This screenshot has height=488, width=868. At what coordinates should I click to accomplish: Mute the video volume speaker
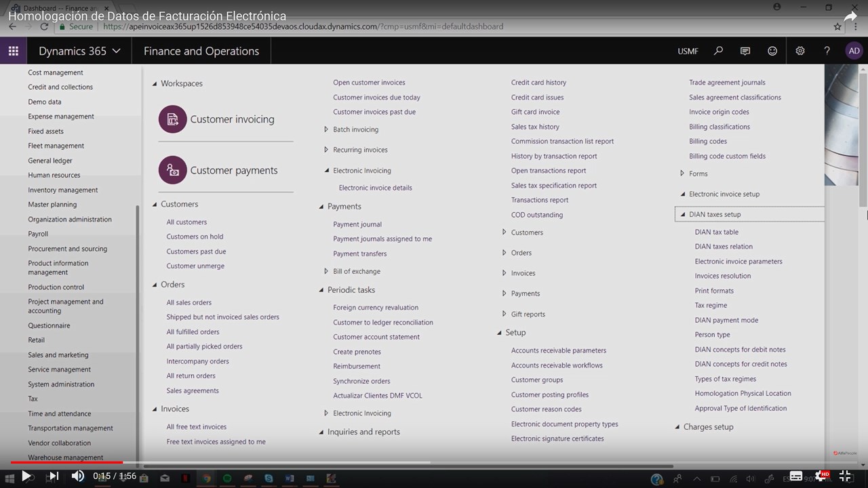click(78, 476)
